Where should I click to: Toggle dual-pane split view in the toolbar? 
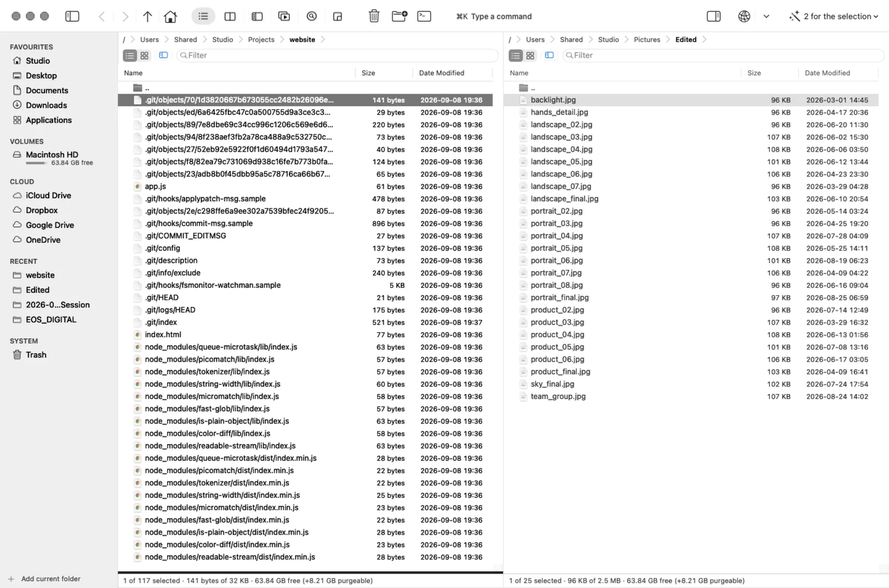(x=230, y=16)
